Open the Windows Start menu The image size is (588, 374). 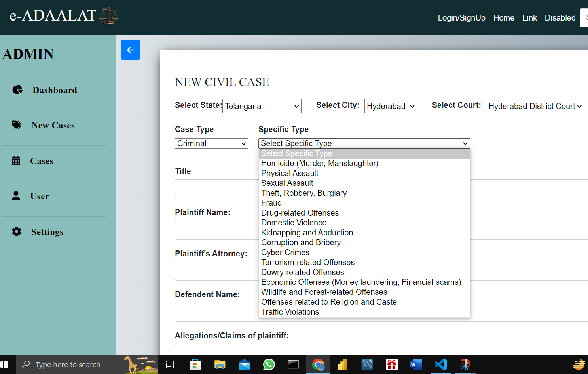click(x=4, y=364)
